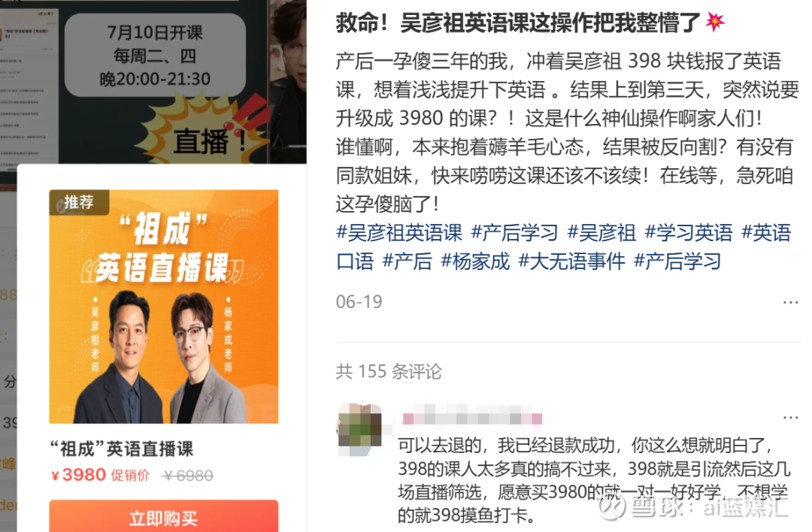The height and width of the screenshot is (532, 812).
Task: Click the “祖成”英语直播课 title under the image
Action: coord(122,448)
